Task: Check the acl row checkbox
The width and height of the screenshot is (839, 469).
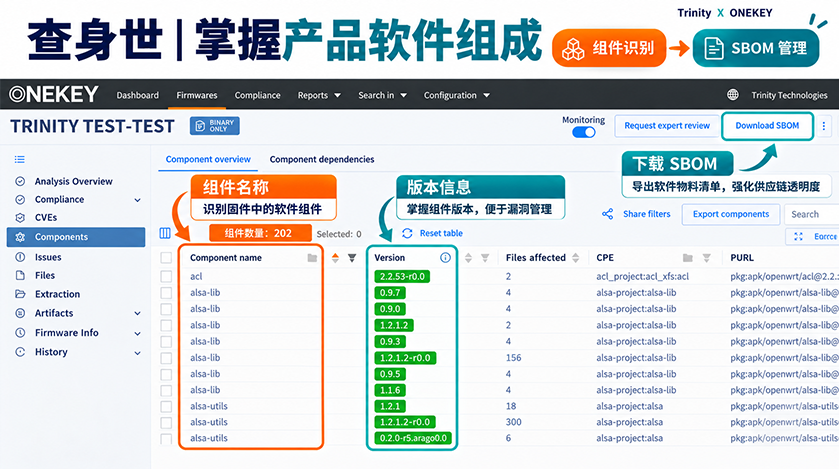Action: pos(166,276)
